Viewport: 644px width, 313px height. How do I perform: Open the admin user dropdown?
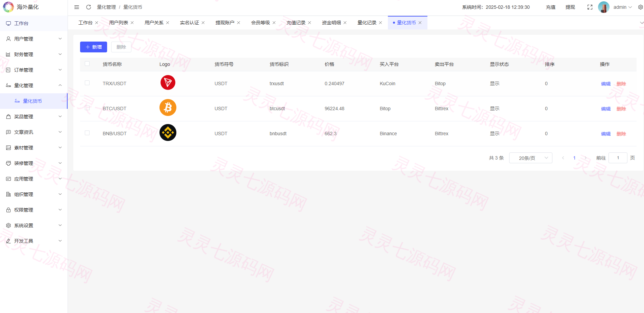pos(622,7)
